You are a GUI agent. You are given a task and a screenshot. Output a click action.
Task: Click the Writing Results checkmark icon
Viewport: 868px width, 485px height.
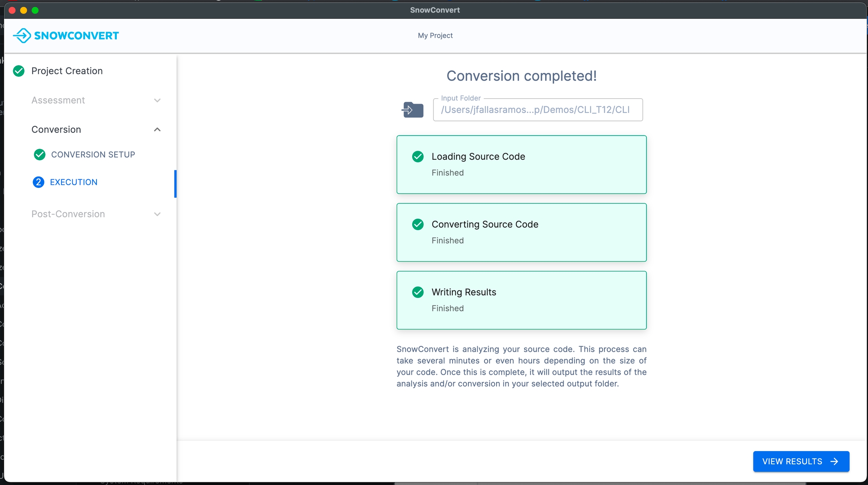coord(418,292)
